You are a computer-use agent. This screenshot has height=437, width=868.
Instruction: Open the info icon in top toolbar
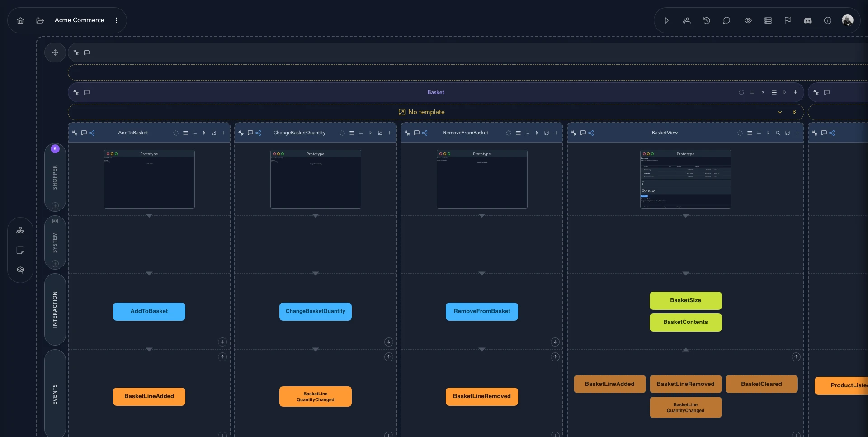click(x=828, y=20)
